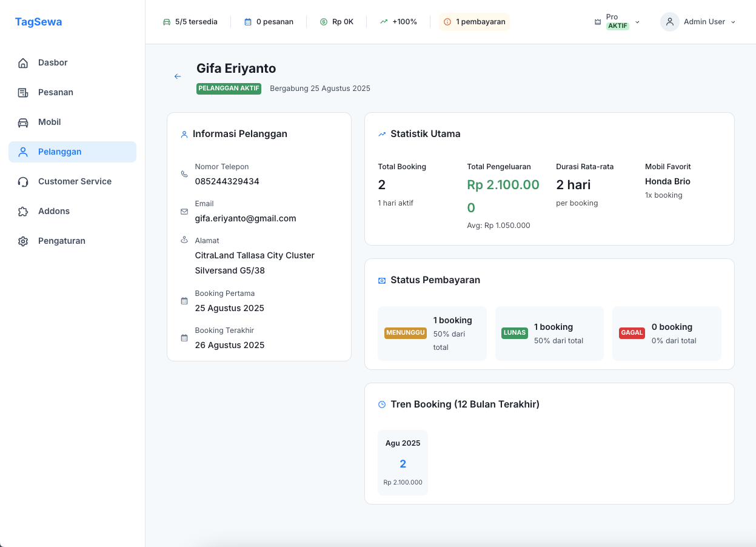Click the Customer Service headset icon
The width and height of the screenshot is (756, 547).
coord(23,182)
